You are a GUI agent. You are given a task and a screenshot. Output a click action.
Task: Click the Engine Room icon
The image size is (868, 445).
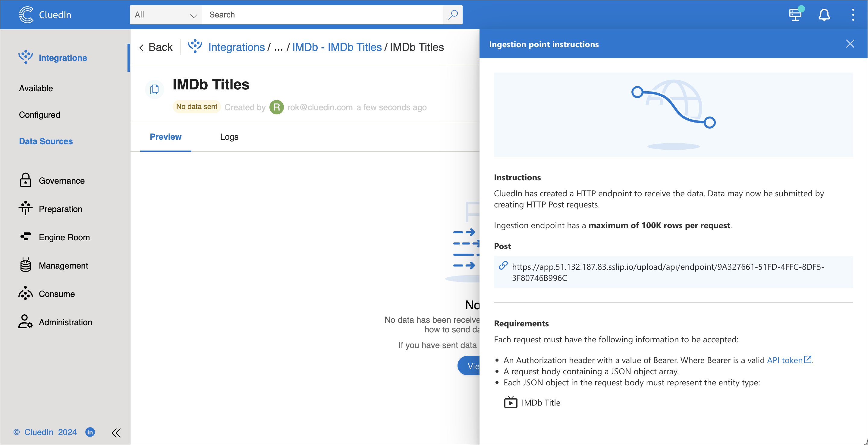tap(25, 237)
